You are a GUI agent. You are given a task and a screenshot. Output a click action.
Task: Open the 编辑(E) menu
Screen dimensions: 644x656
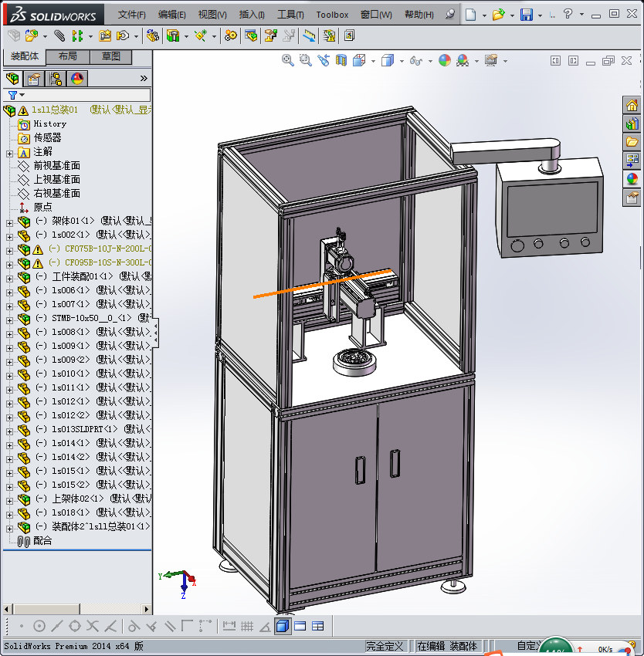(171, 15)
